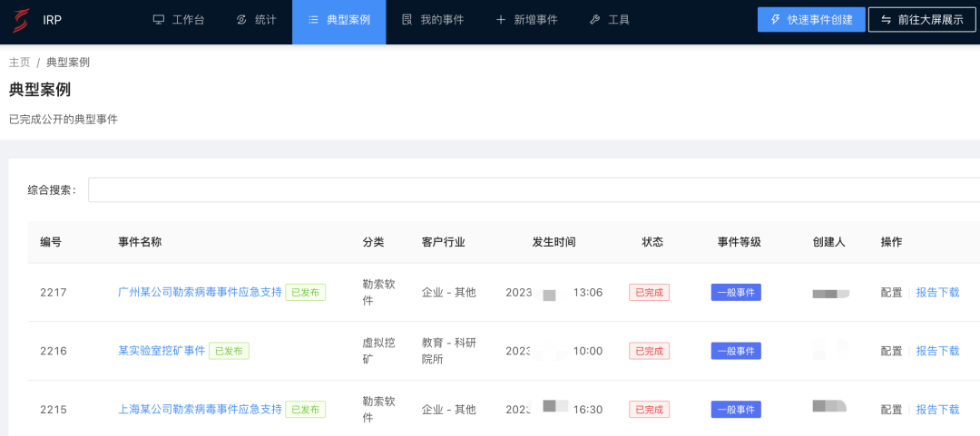Viewport: 980px width, 436px height.
Task: Click the plus icon beside 新增事件
Action: [500, 20]
